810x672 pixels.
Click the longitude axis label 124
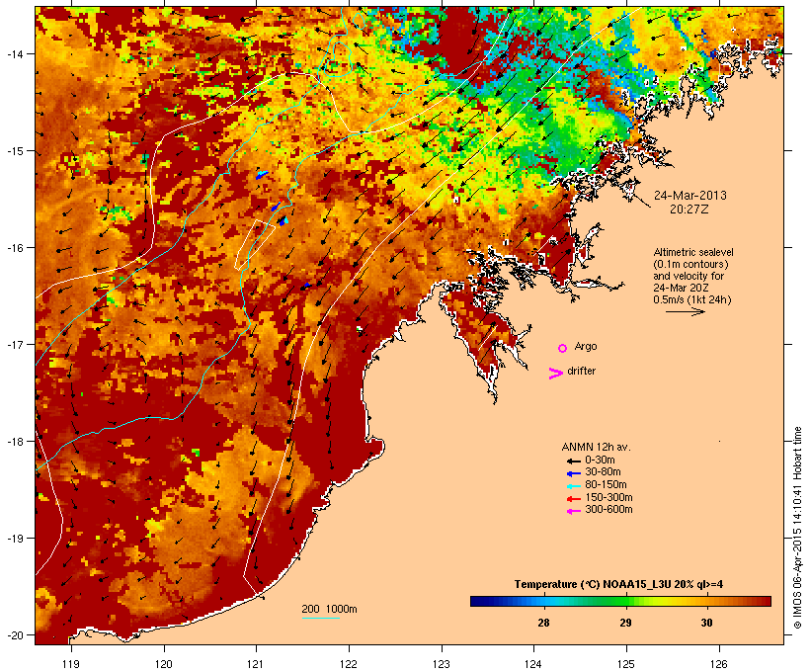point(533,664)
